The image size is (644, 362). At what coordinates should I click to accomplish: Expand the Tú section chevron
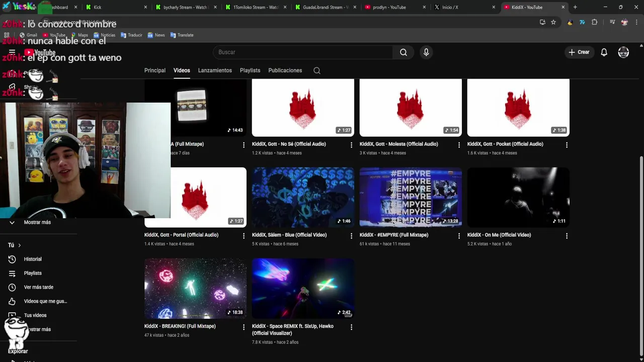(19, 245)
